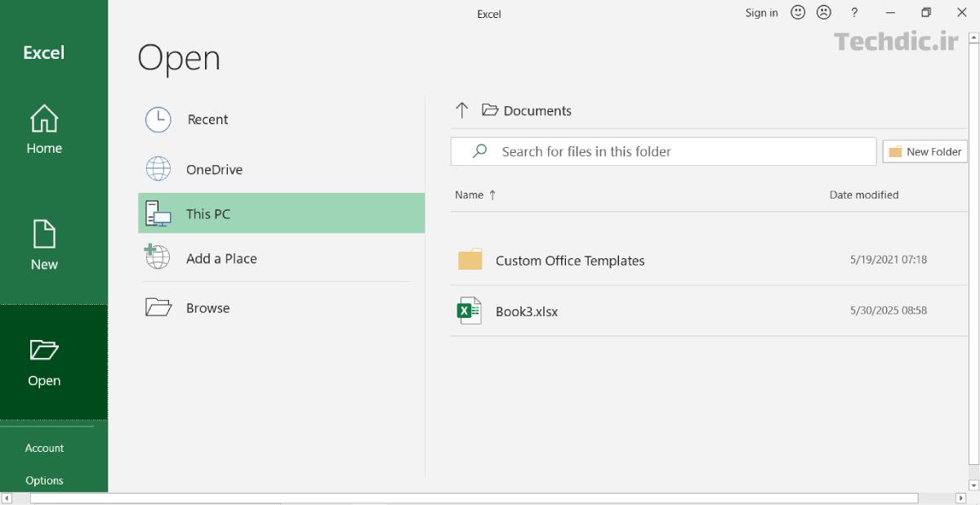Click the Add a Place globe-plus icon
This screenshot has width=980, height=505.
click(x=157, y=257)
